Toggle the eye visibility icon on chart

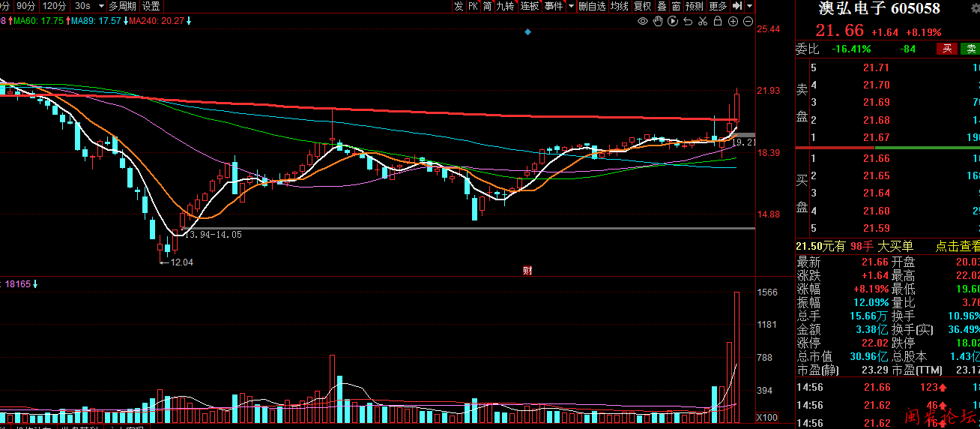(x=643, y=21)
